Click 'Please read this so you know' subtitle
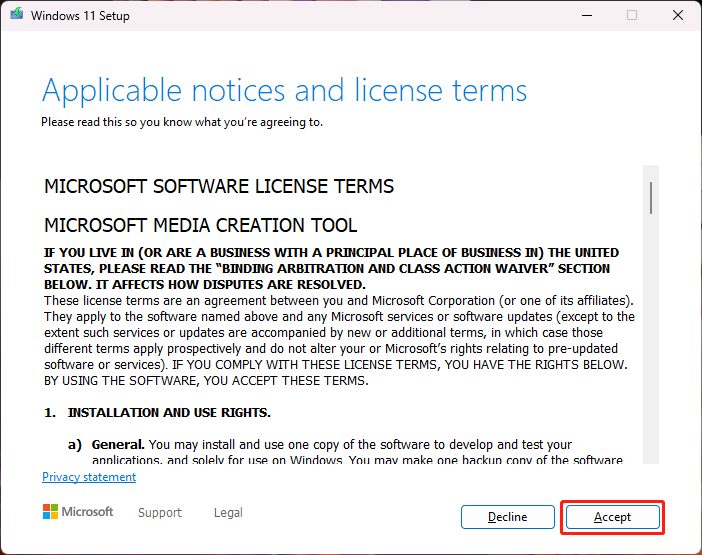702x555 pixels. click(182, 122)
